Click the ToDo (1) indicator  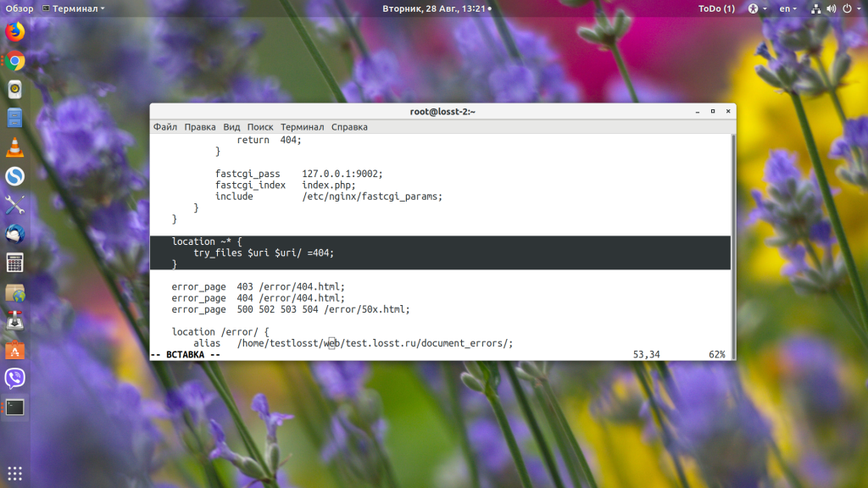click(x=716, y=8)
